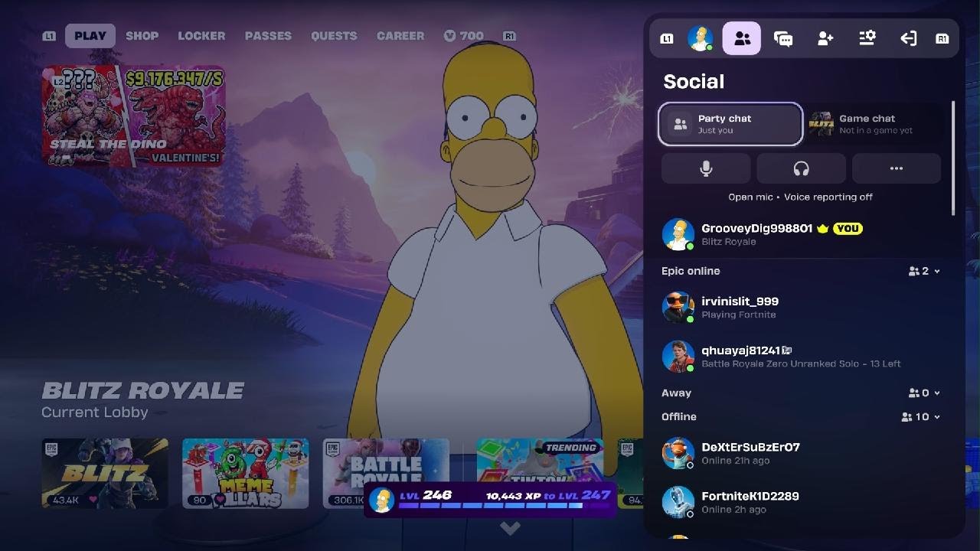980x551 pixels.
Task: Click the add friend icon
Action: pyautogui.click(x=825, y=38)
